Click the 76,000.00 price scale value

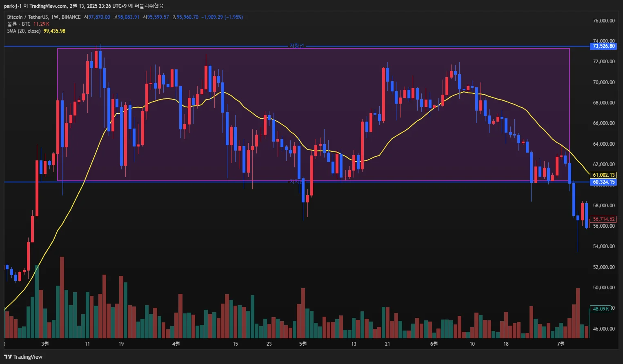pos(603,21)
